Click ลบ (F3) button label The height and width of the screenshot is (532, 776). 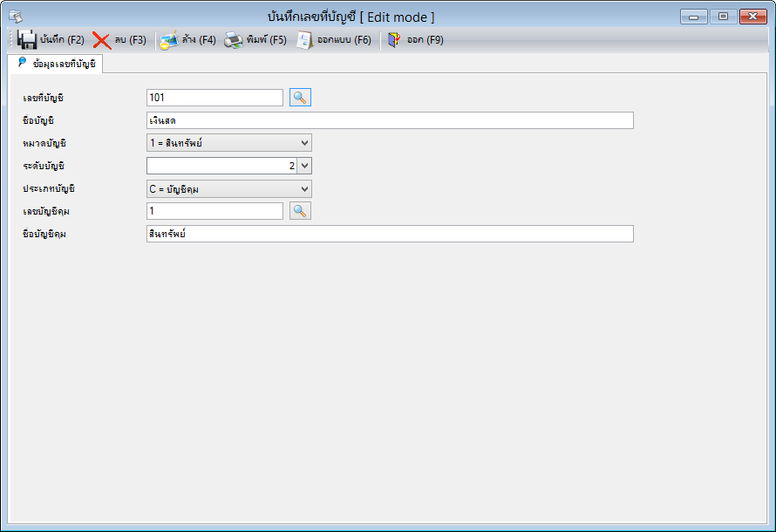(x=131, y=39)
